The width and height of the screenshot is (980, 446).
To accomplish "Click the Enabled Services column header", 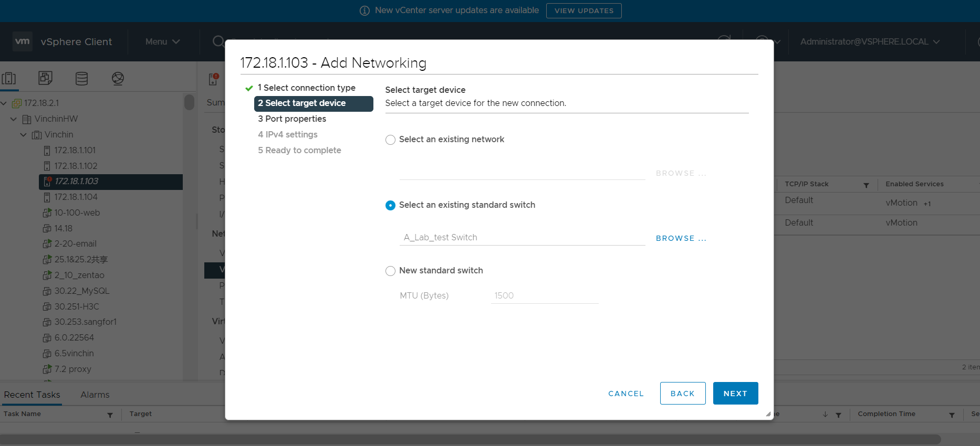I will tap(914, 184).
